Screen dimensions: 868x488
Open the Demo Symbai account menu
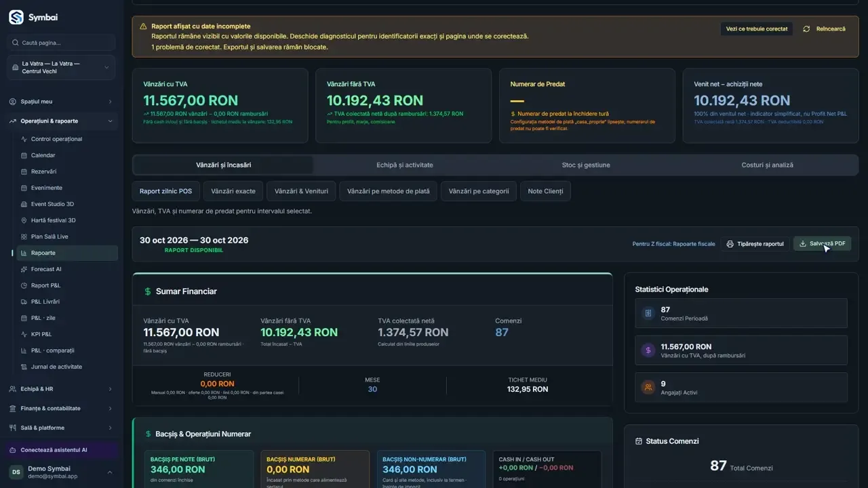click(62, 472)
